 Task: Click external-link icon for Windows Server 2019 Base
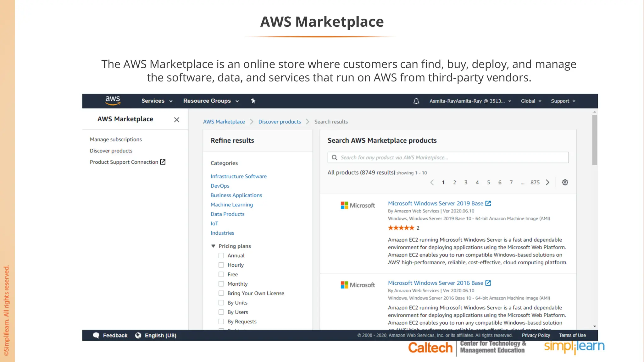488,203
